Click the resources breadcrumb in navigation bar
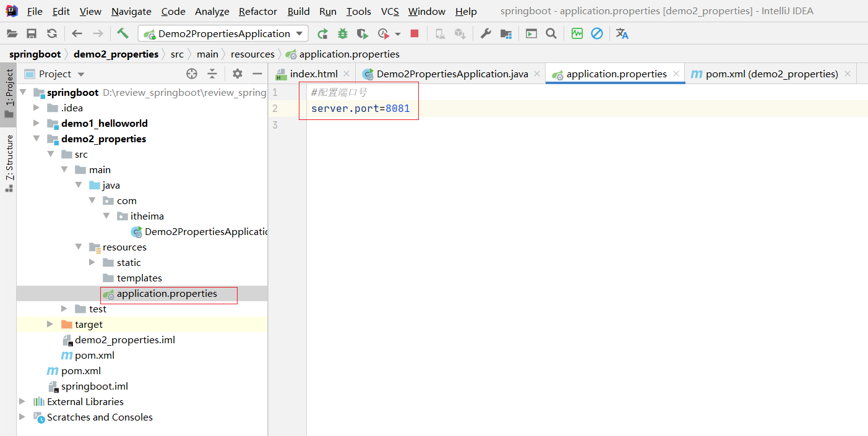This screenshot has height=436, width=868. tap(252, 54)
